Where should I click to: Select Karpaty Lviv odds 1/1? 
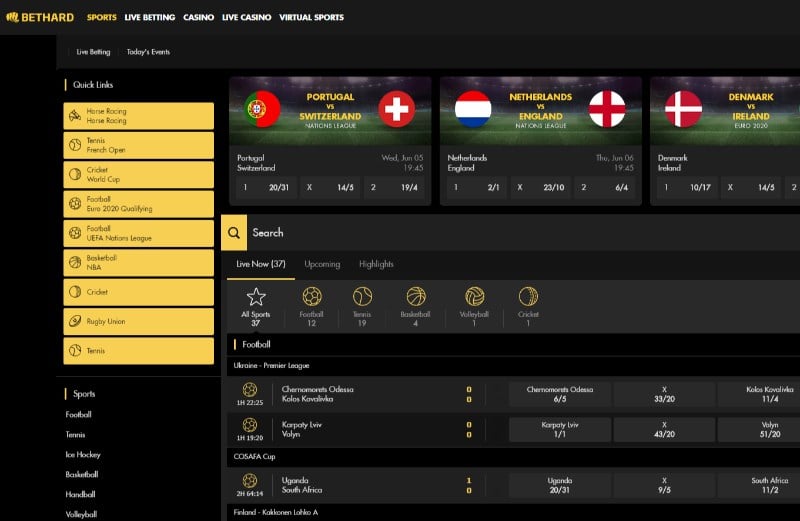560,430
